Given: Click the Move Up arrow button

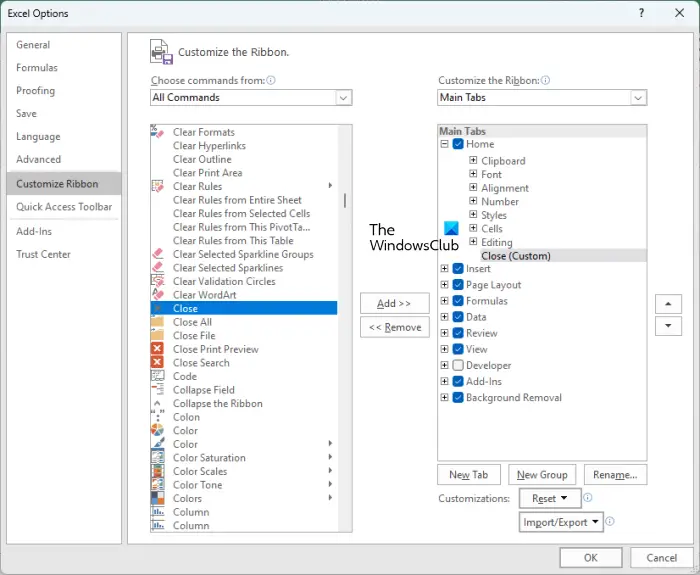Looking at the screenshot, I should (x=668, y=304).
